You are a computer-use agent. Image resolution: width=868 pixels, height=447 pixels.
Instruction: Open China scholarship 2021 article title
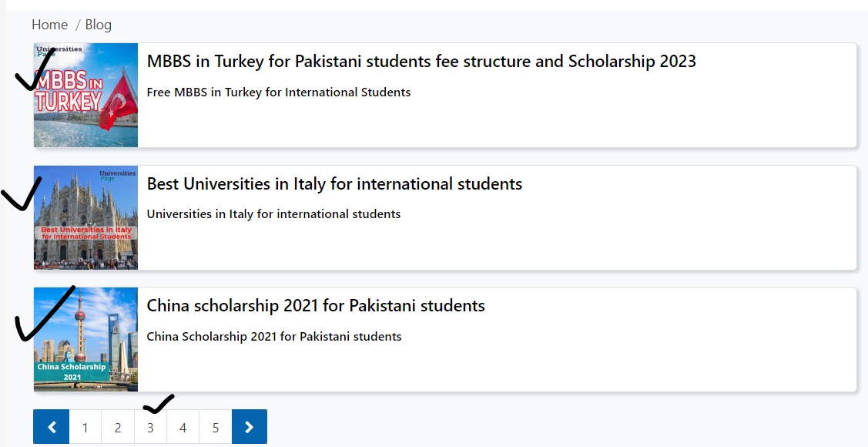pyautogui.click(x=316, y=306)
